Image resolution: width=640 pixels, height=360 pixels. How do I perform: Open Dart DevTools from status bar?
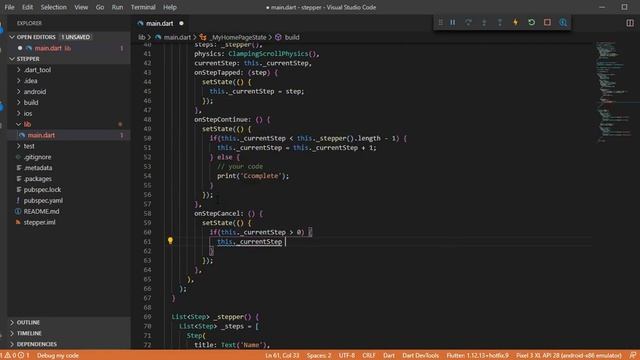pos(420,356)
